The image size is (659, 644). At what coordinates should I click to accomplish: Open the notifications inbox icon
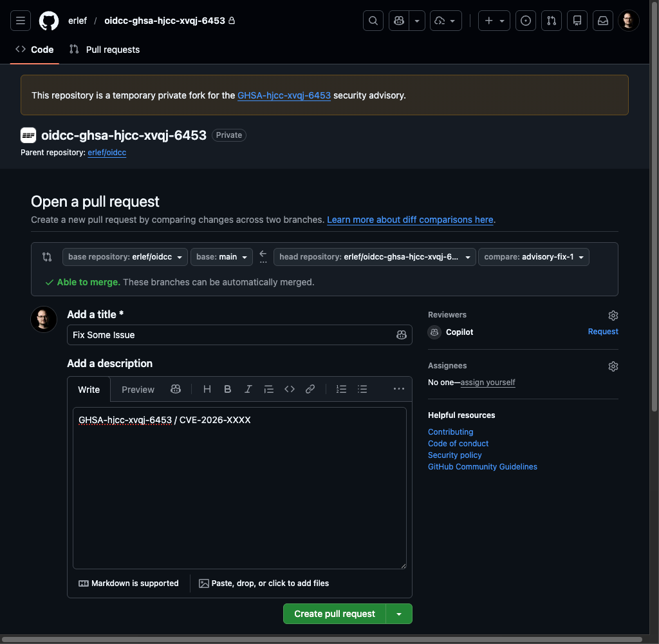[x=602, y=21]
